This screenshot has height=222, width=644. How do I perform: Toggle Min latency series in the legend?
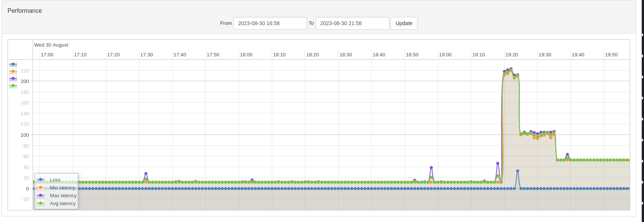[x=56, y=187]
